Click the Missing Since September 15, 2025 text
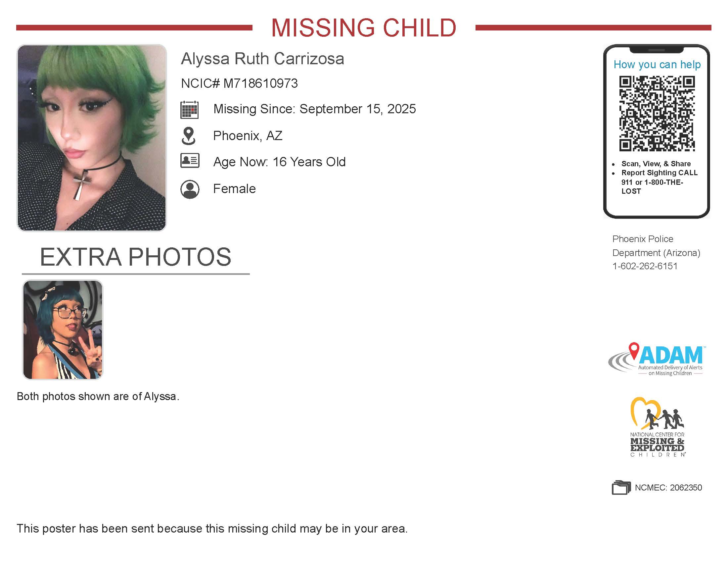Screen dimensions: 728x563 314,109
